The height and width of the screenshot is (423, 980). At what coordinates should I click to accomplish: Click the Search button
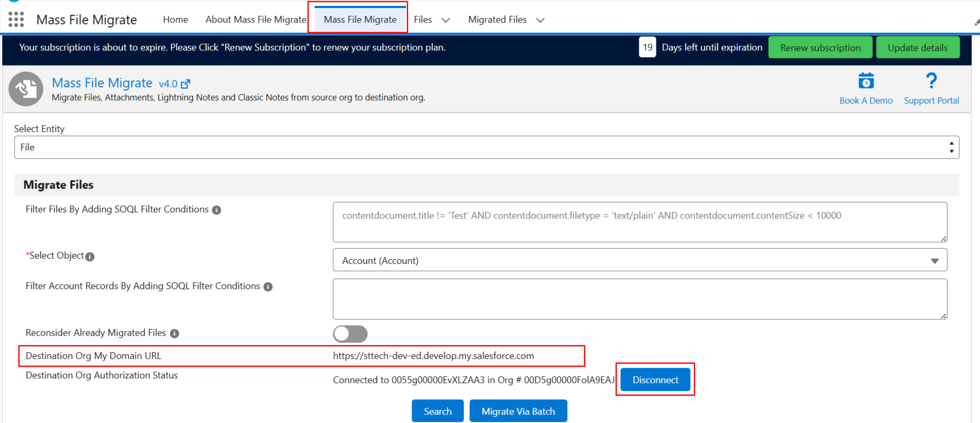[x=437, y=411]
